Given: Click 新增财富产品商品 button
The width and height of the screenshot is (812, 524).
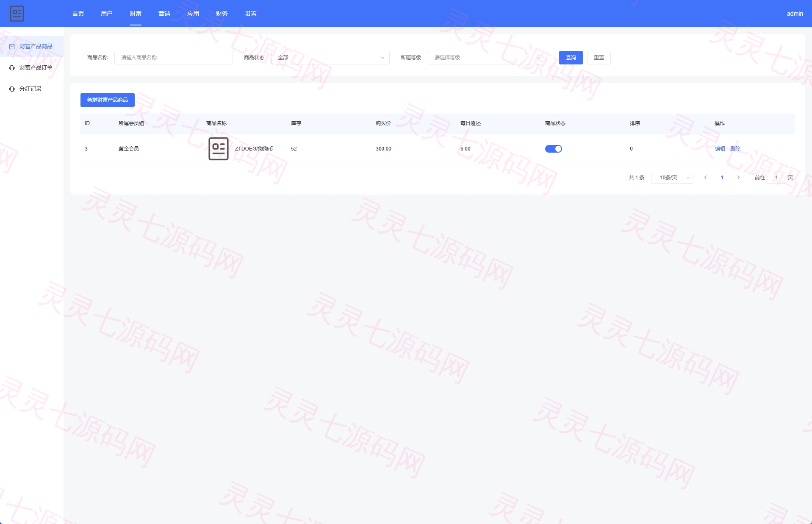Looking at the screenshot, I should 108,100.
